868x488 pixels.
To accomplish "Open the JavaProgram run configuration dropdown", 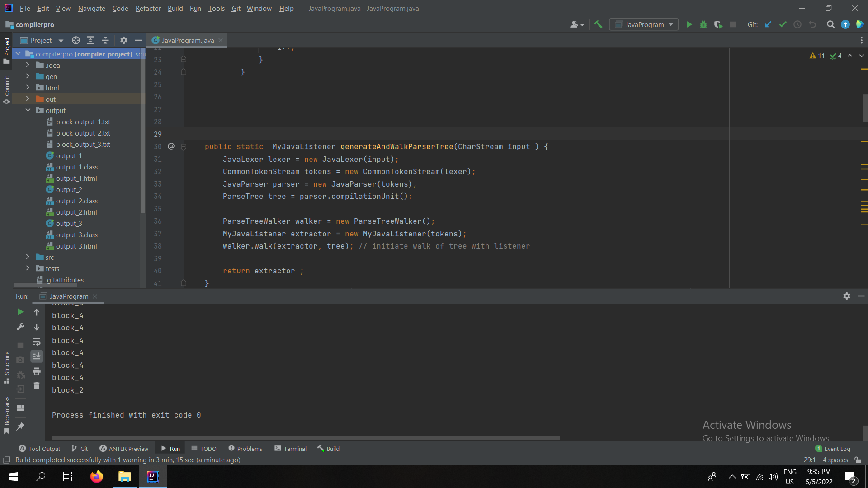I will click(x=644, y=24).
